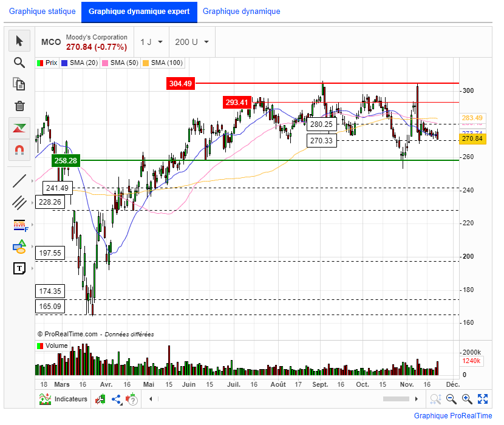Viewport: 504px width, 425px height.
Task: Click the copy objects icon
Action: tap(19, 84)
